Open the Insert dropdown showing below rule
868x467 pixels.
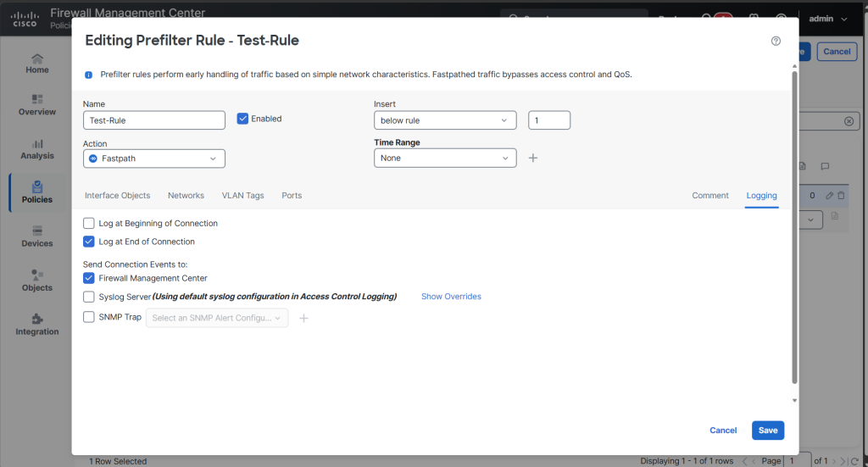[x=445, y=120]
